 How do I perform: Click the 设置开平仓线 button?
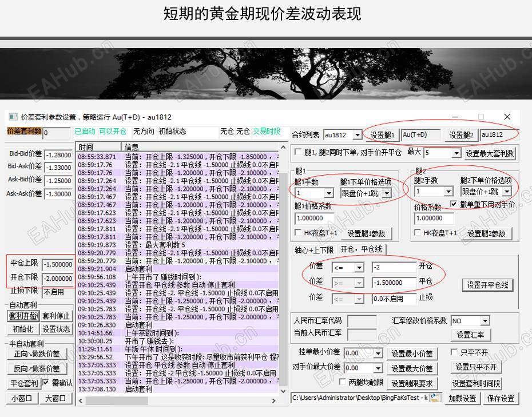coord(487,285)
